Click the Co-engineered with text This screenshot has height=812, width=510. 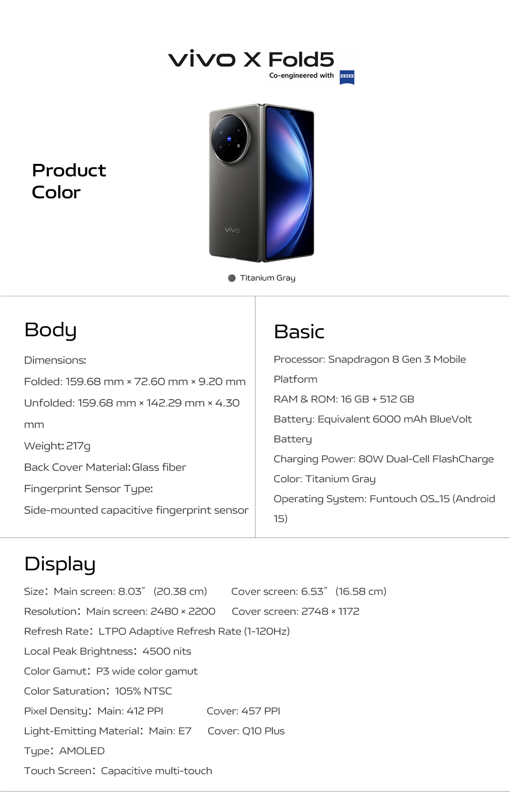pos(301,76)
